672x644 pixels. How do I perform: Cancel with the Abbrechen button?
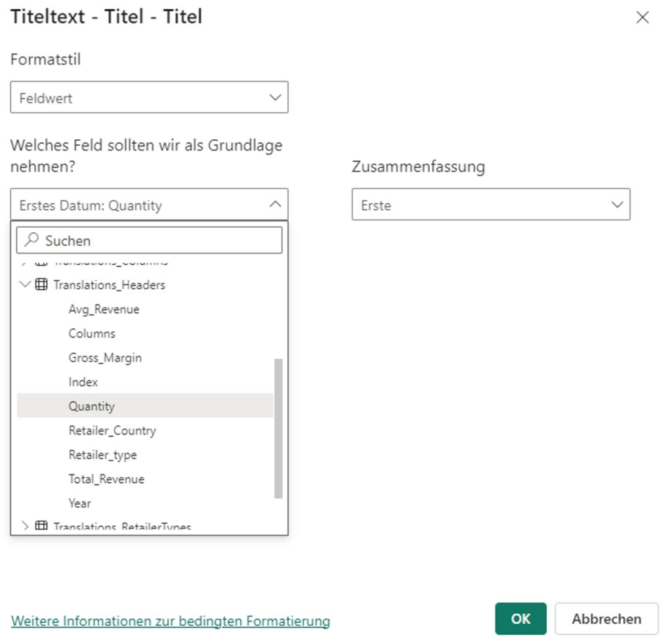coord(606,618)
